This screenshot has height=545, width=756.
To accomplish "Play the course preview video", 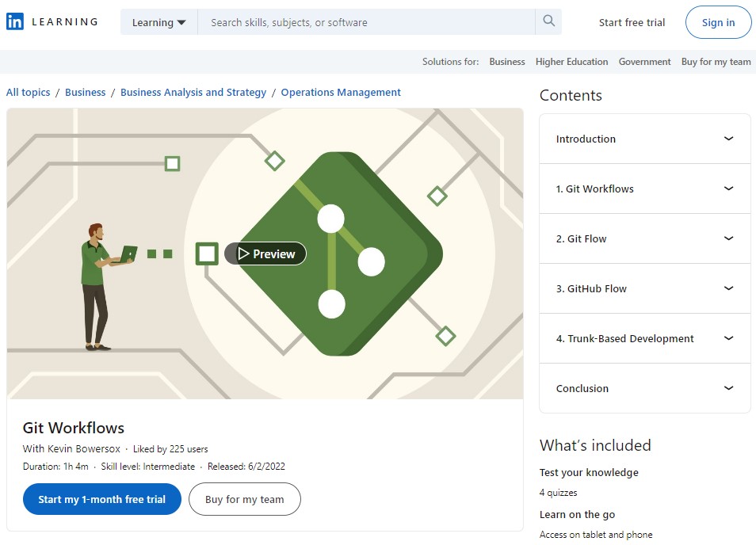I will point(265,253).
